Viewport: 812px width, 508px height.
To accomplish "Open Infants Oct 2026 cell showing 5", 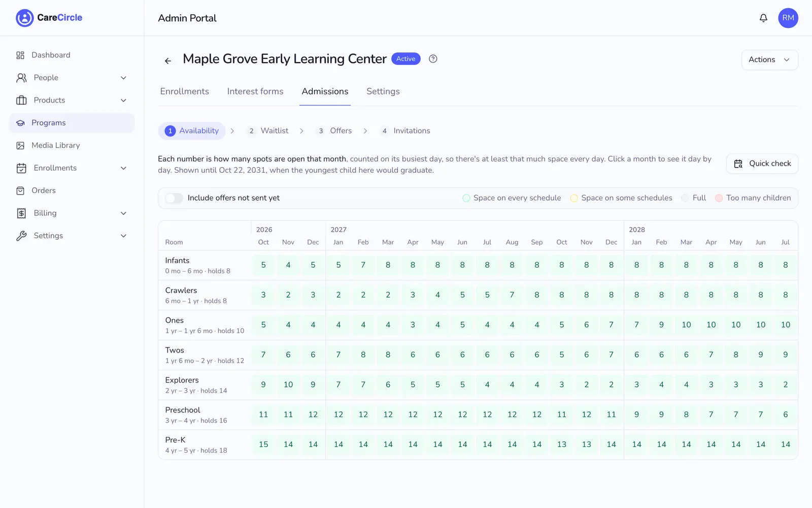I will click(x=263, y=265).
